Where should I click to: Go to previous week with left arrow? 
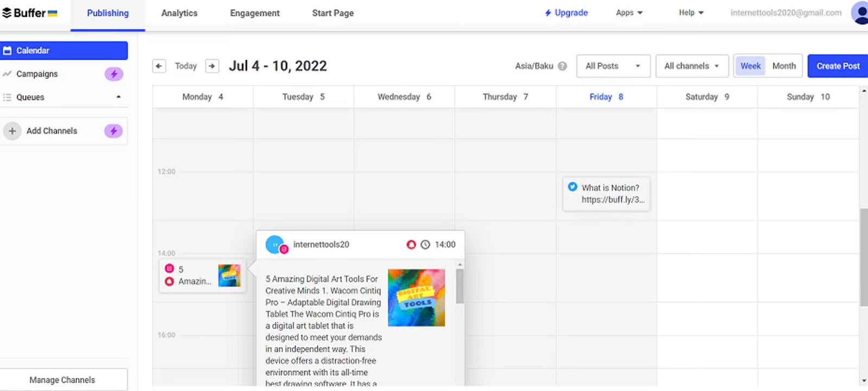pos(159,66)
